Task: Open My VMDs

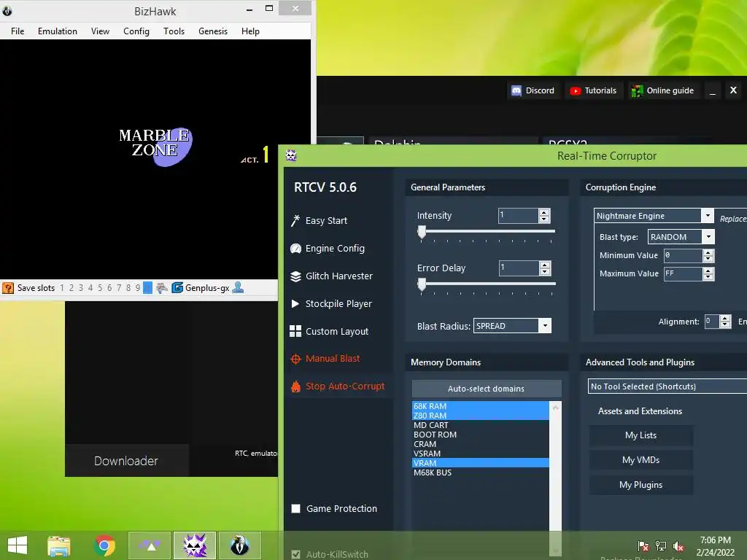Action: pyautogui.click(x=640, y=460)
